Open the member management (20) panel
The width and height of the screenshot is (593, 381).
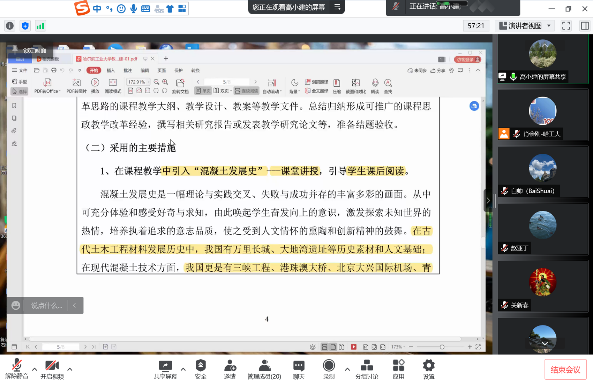click(x=264, y=369)
